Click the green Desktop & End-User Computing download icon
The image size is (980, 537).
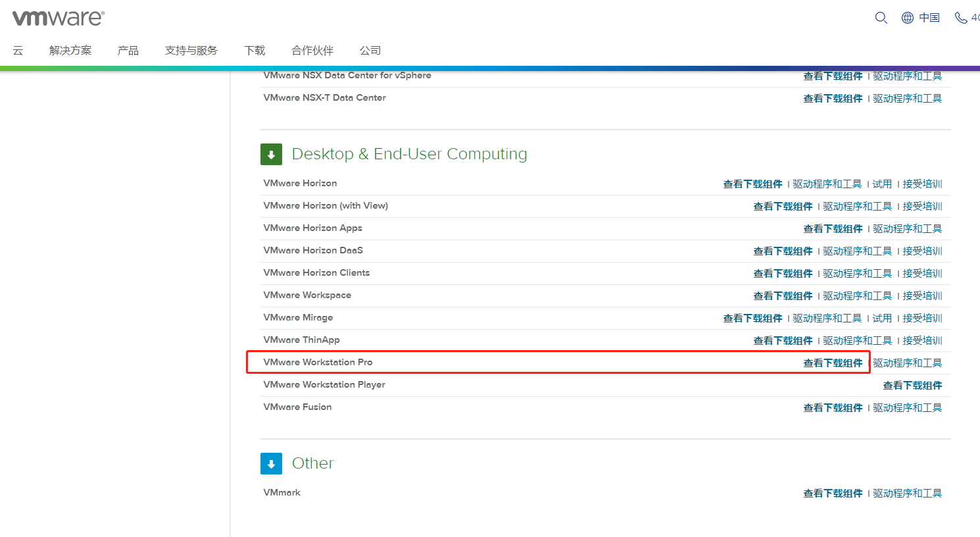coord(271,155)
